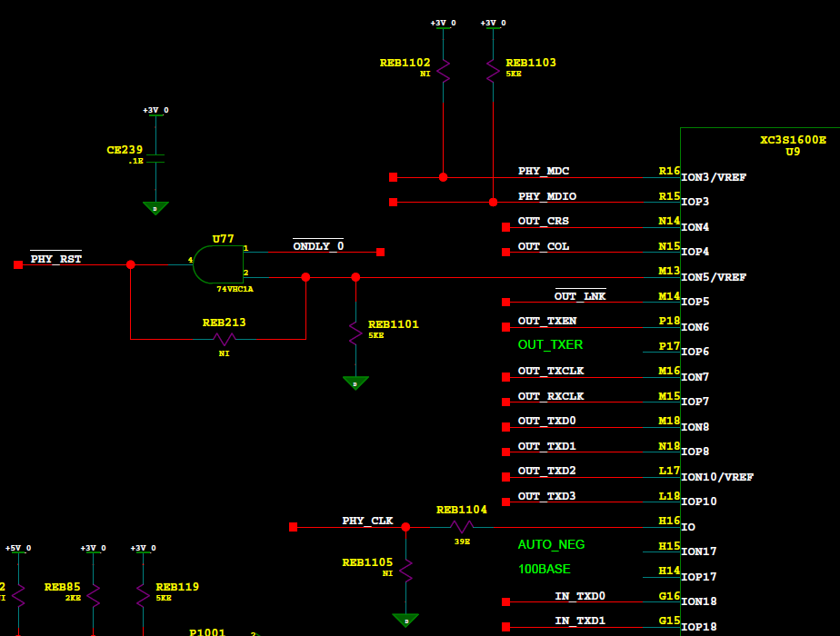The width and height of the screenshot is (840, 636).
Task: Click the +3V_0 symbol above REB1102
Action: click(x=443, y=24)
